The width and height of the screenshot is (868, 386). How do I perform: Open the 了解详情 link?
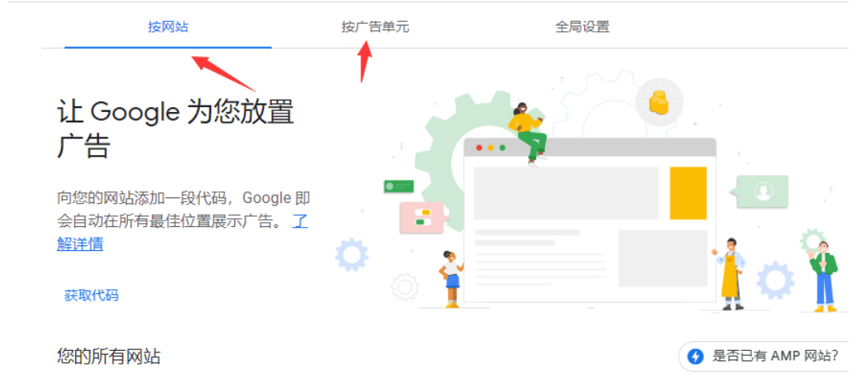pos(183,233)
